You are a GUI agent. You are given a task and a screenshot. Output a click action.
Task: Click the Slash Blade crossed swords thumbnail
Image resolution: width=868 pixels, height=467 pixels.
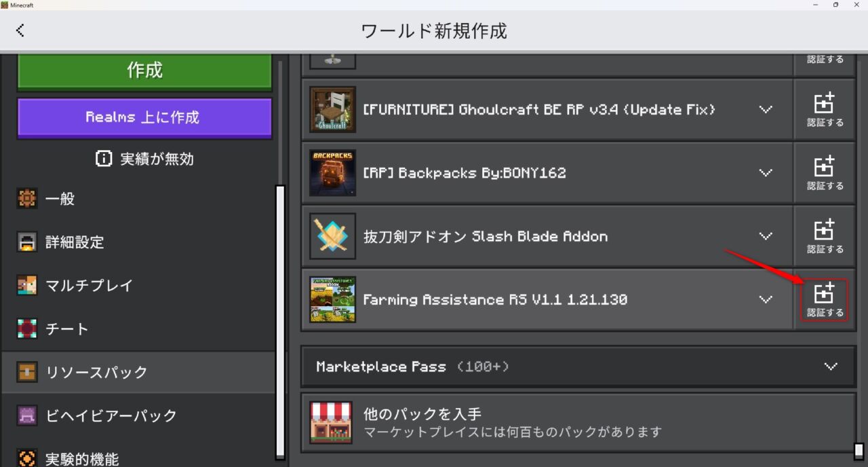click(332, 236)
